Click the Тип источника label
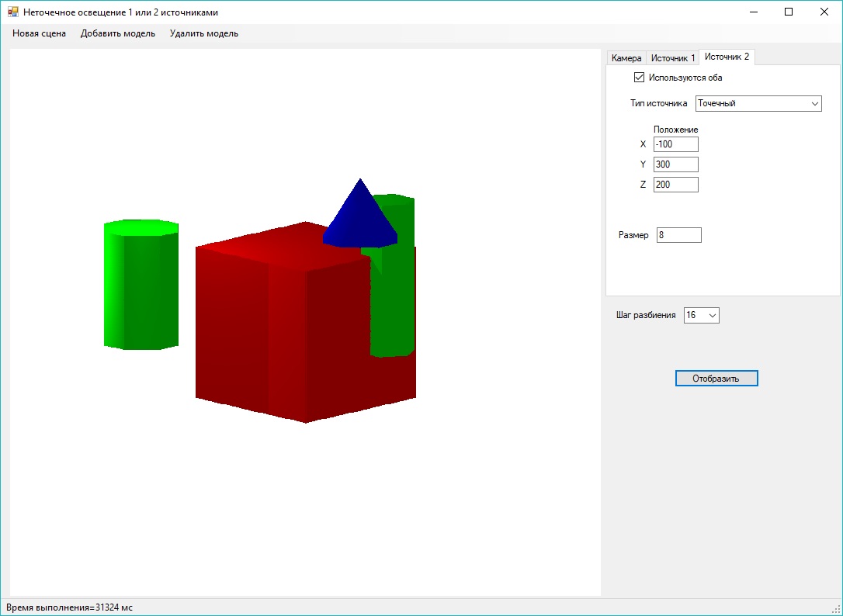This screenshot has height=616, width=843. pyautogui.click(x=658, y=103)
